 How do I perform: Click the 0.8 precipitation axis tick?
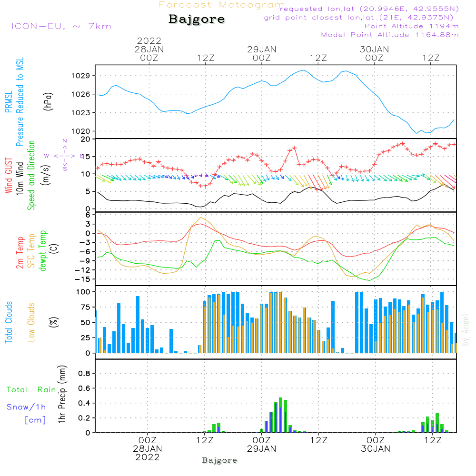coord(84,373)
